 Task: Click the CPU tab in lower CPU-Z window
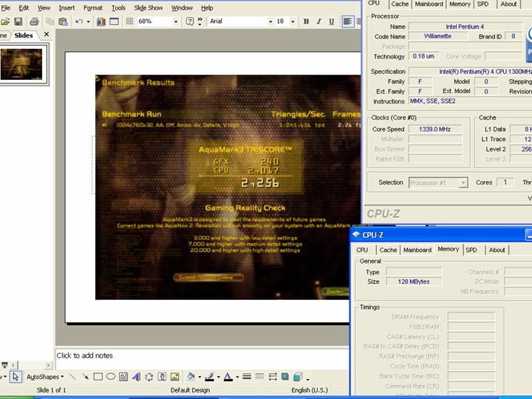click(362, 250)
